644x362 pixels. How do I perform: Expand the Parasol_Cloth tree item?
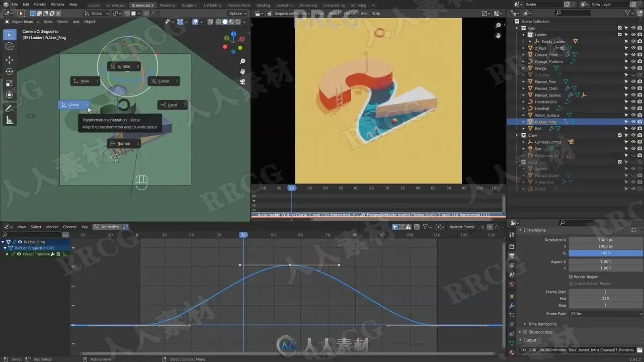click(x=524, y=88)
